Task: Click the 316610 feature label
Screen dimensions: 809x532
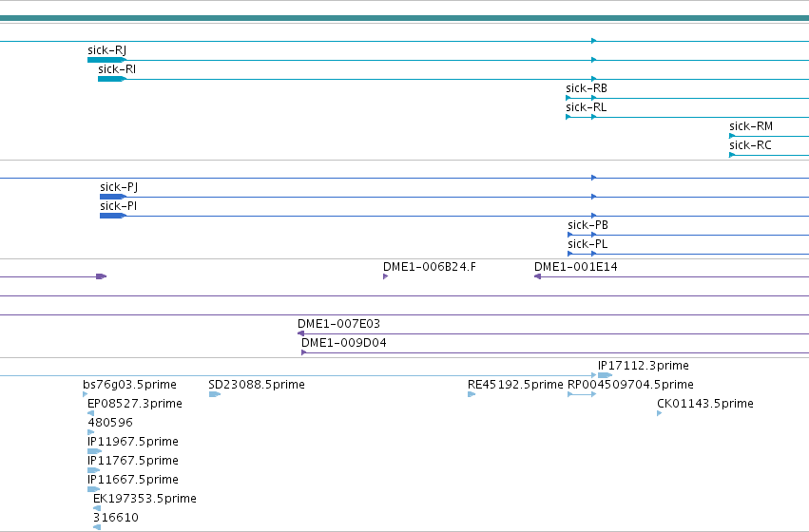Action: (x=116, y=518)
